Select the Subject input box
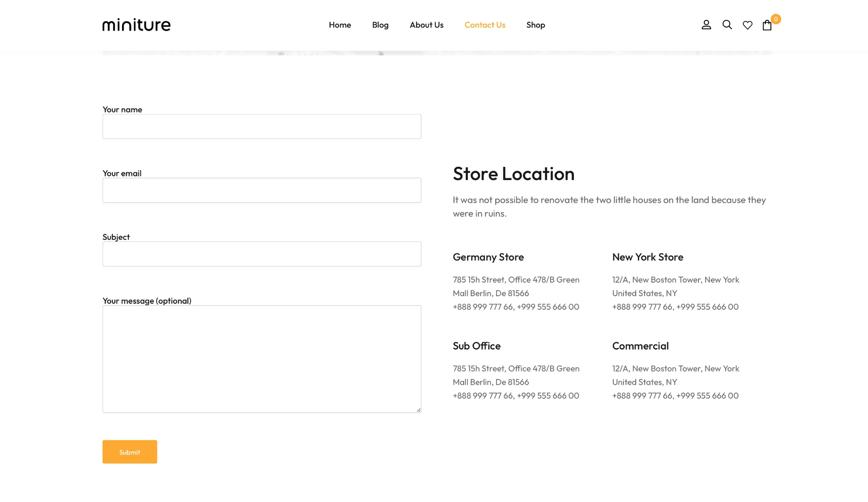This screenshot has height=502, width=868. click(262, 254)
